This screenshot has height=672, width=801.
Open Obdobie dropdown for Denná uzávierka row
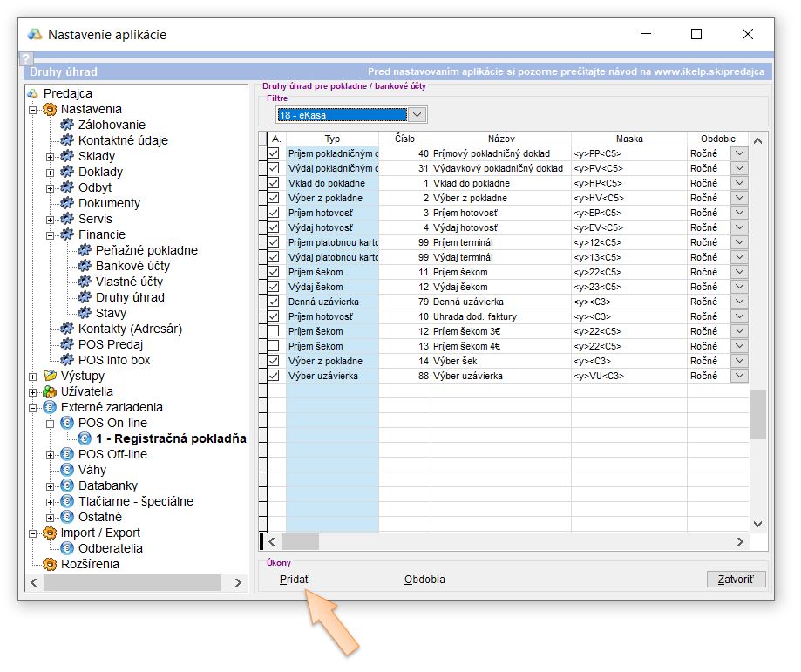tap(739, 302)
